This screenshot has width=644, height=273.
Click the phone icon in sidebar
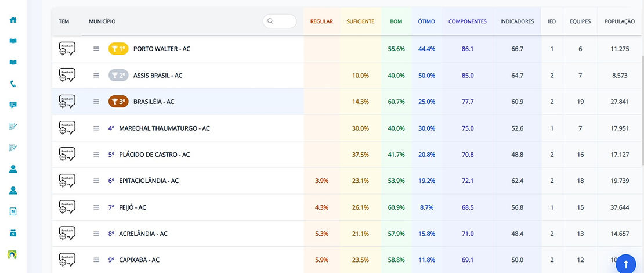[13, 84]
